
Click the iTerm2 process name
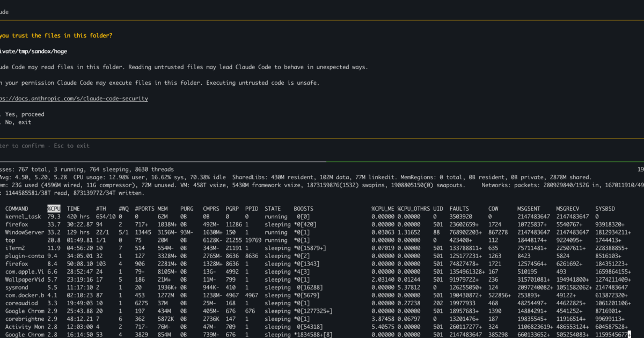(16, 248)
